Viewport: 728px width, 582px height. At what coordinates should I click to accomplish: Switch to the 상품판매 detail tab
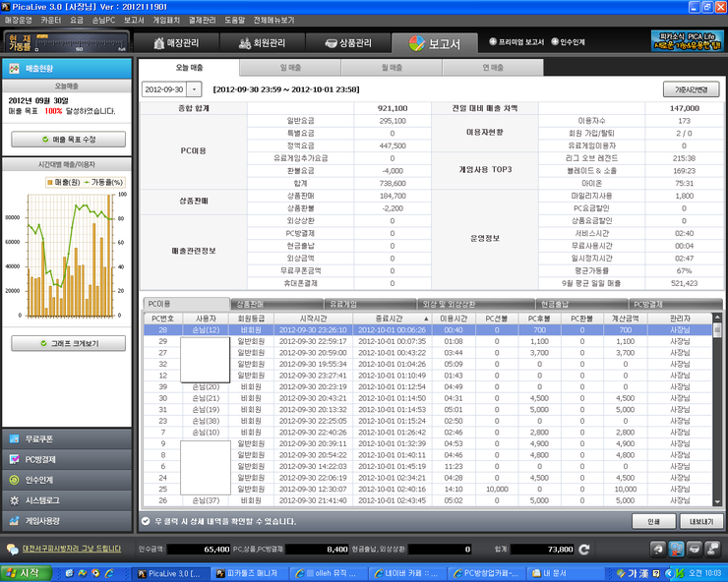click(277, 305)
